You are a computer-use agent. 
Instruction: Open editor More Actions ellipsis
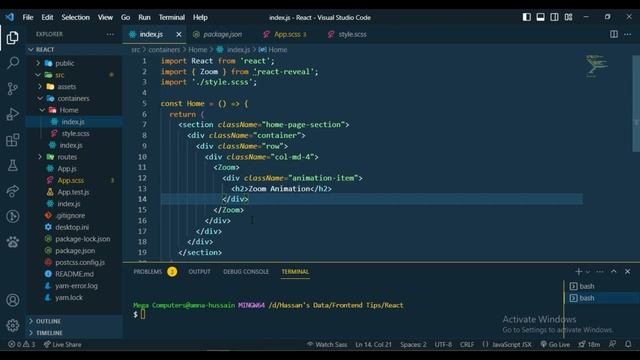[x=627, y=34]
